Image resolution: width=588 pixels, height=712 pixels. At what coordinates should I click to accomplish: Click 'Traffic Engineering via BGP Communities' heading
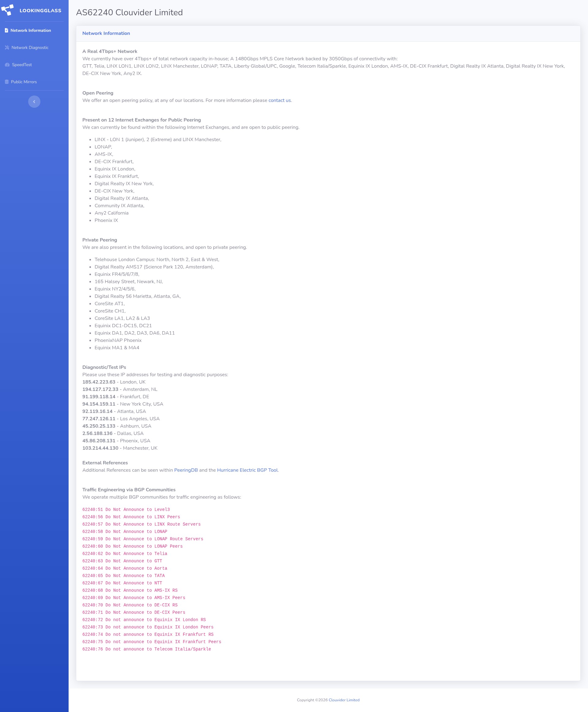pyautogui.click(x=129, y=490)
